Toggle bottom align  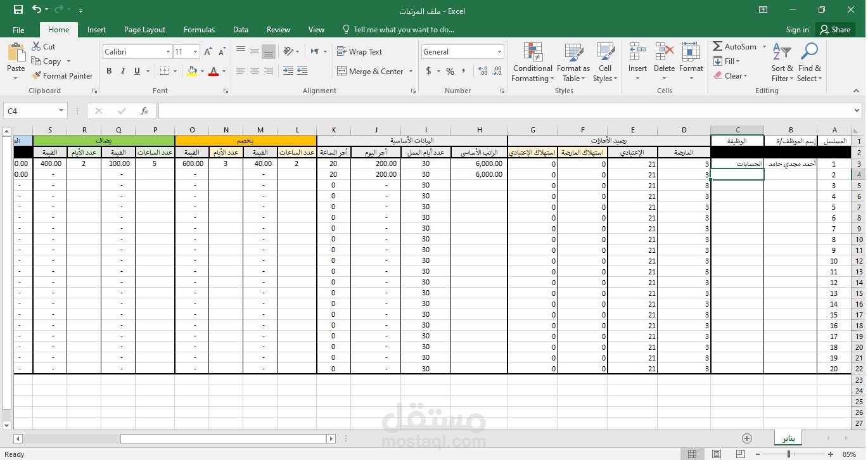pos(269,51)
